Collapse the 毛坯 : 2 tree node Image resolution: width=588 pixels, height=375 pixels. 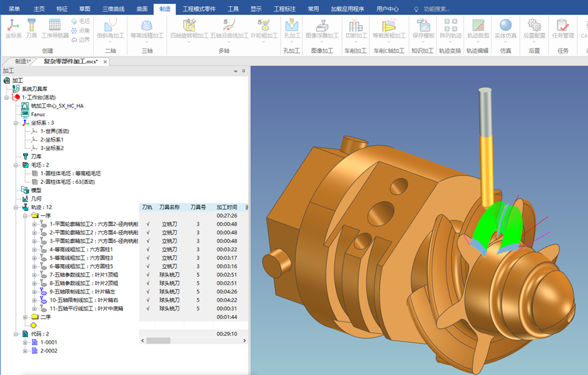pyautogui.click(x=16, y=165)
